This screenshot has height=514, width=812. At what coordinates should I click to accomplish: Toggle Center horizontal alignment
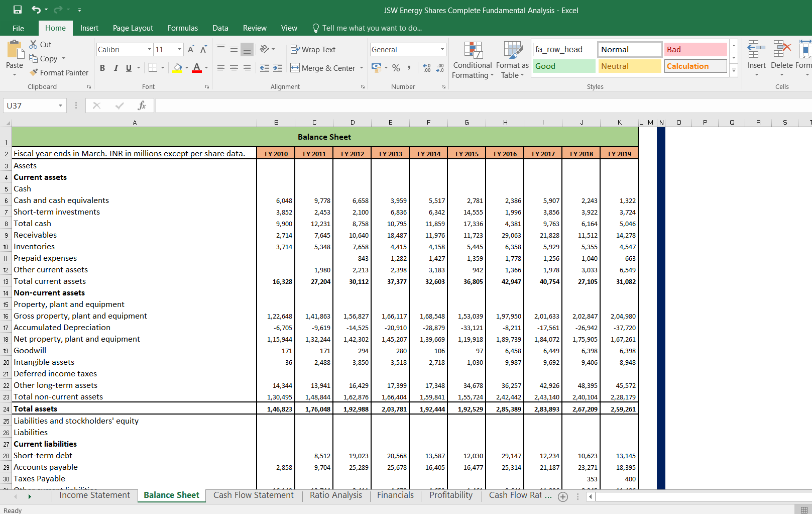(234, 68)
